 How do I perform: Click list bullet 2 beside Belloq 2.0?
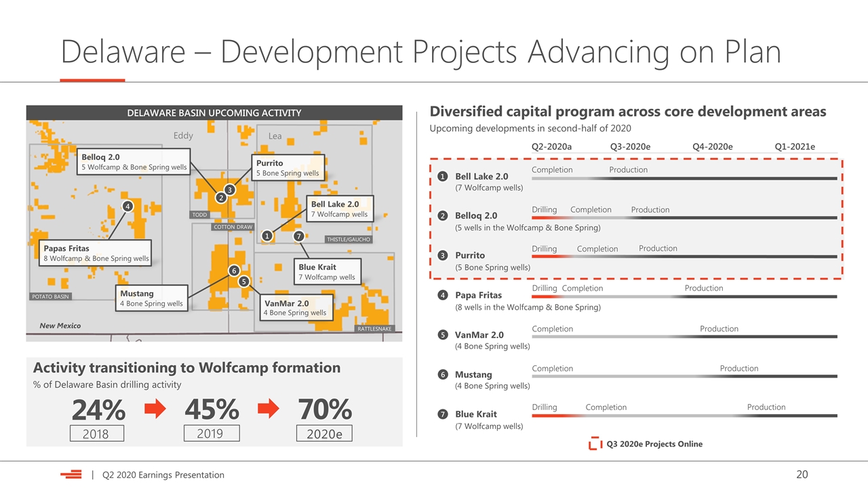coord(442,216)
